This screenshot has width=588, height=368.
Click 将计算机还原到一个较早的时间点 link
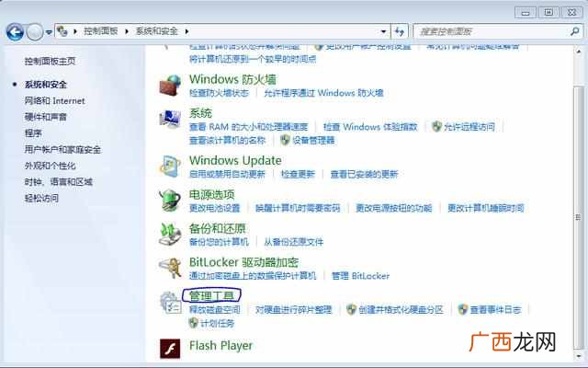253,59
